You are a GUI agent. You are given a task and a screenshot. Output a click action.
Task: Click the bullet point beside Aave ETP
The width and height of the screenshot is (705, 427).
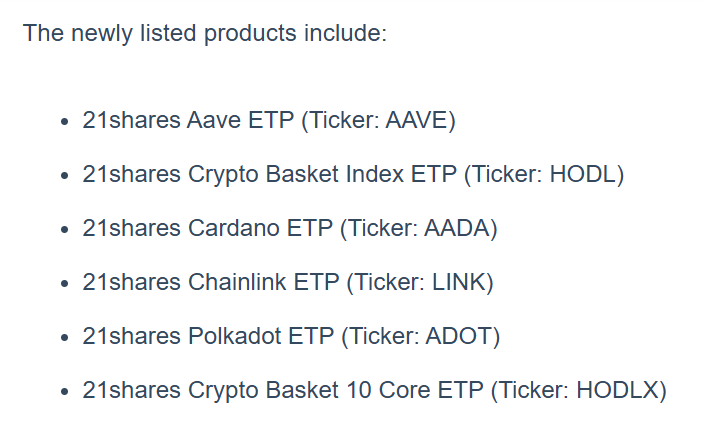tap(65, 123)
